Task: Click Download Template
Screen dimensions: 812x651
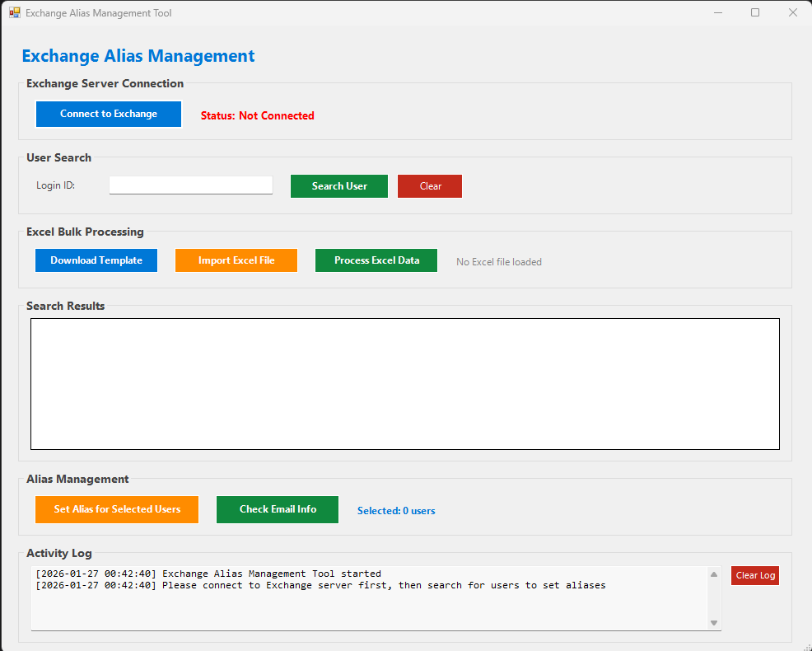Action: tap(96, 260)
